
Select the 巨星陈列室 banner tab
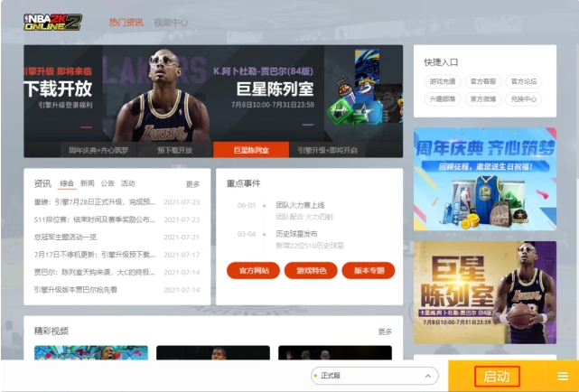[251, 150]
